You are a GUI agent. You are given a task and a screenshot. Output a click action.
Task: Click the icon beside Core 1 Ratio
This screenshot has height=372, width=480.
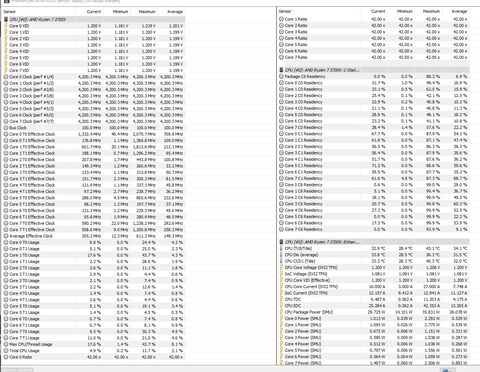point(281,19)
